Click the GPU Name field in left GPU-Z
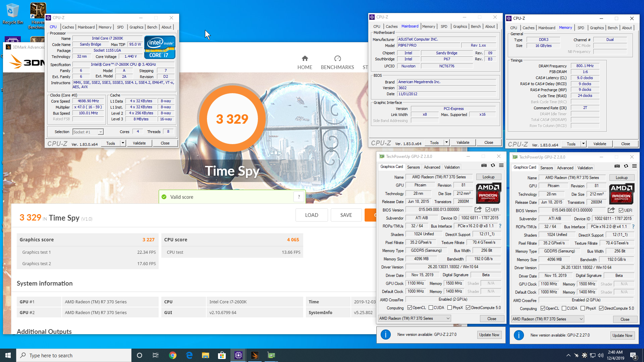This screenshot has width=644, height=362. [x=439, y=177]
